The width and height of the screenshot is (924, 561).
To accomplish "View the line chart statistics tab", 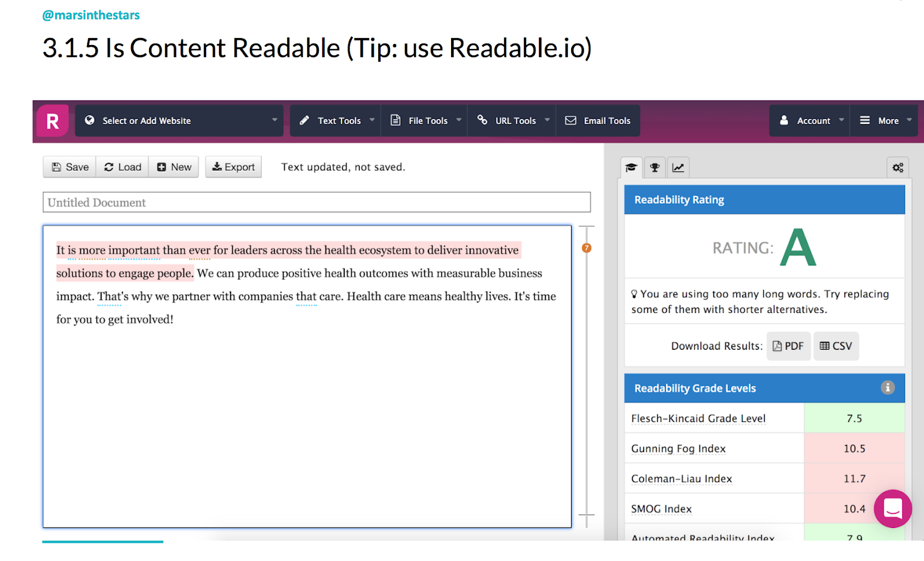I will click(678, 167).
